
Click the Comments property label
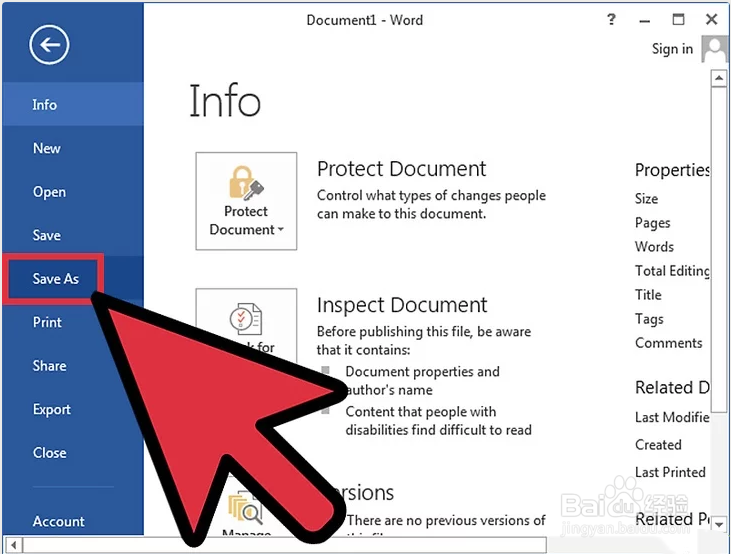669,343
